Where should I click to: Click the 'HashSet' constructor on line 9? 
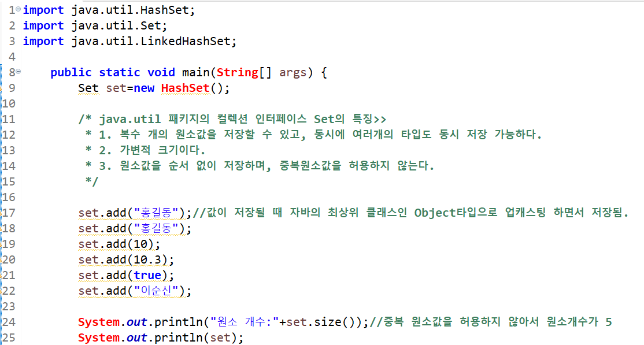(x=185, y=88)
